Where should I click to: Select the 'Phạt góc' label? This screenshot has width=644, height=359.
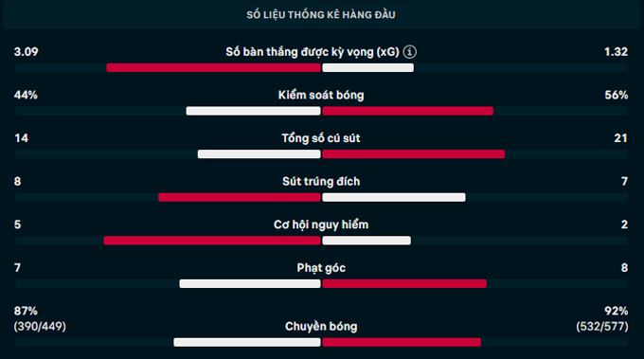(x=321, y=268)
